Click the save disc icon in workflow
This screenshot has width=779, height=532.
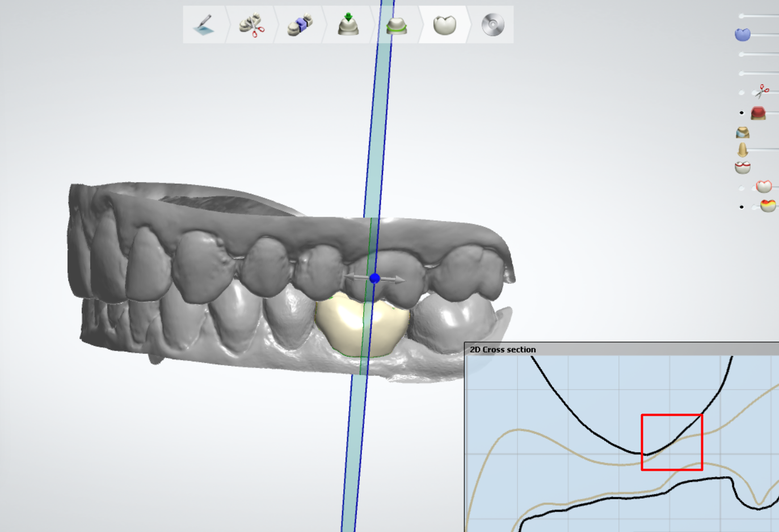tap(492, 25)
